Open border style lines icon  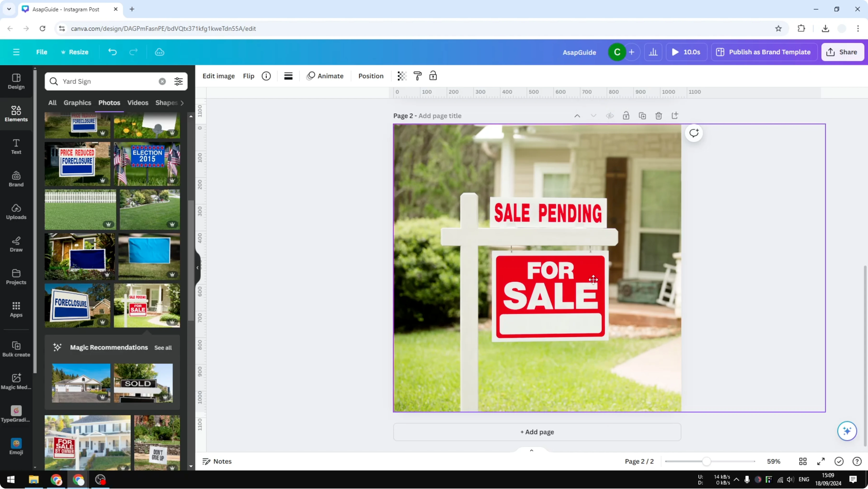(288, 76)
